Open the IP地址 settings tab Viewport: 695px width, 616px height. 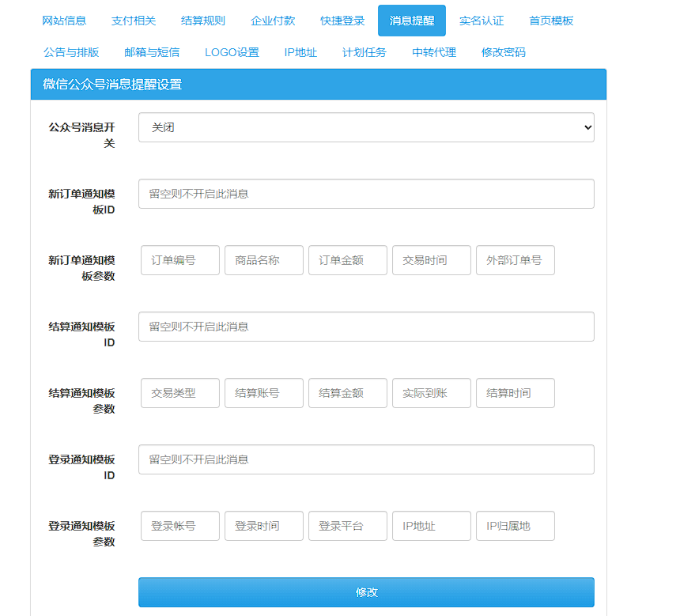(x=300, y=52)
